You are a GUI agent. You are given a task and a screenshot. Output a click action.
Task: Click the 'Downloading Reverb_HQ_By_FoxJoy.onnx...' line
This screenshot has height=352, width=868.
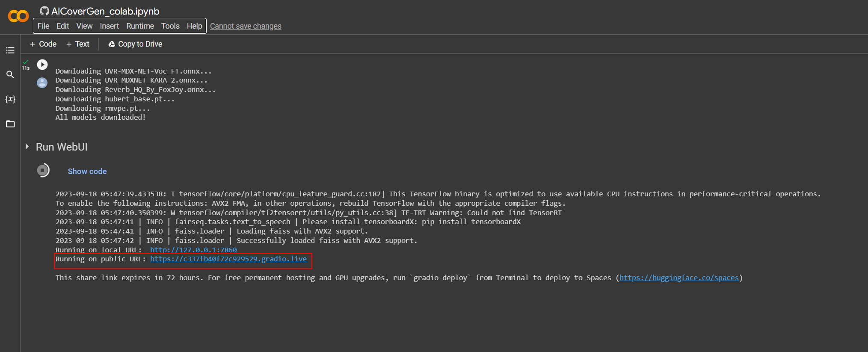tap(136, 89)
